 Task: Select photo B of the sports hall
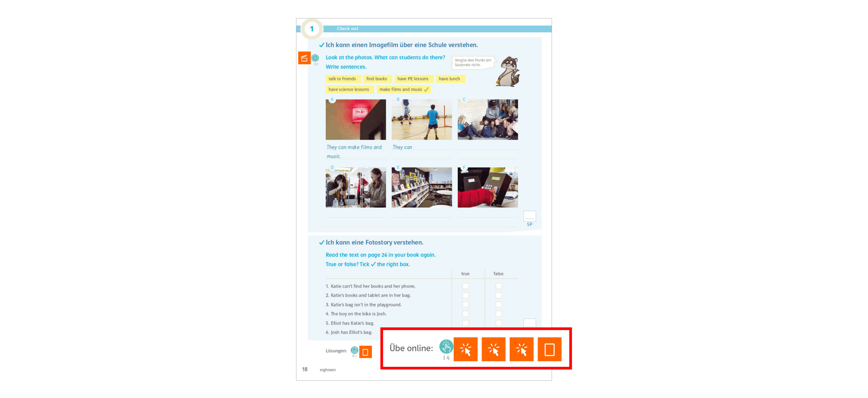pos(422,119)
